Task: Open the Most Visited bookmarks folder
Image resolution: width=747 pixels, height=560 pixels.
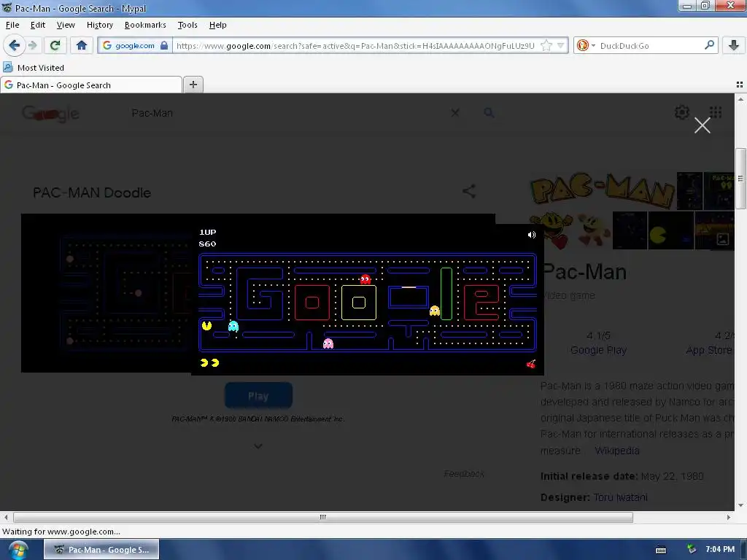Action: pos(34,68)
